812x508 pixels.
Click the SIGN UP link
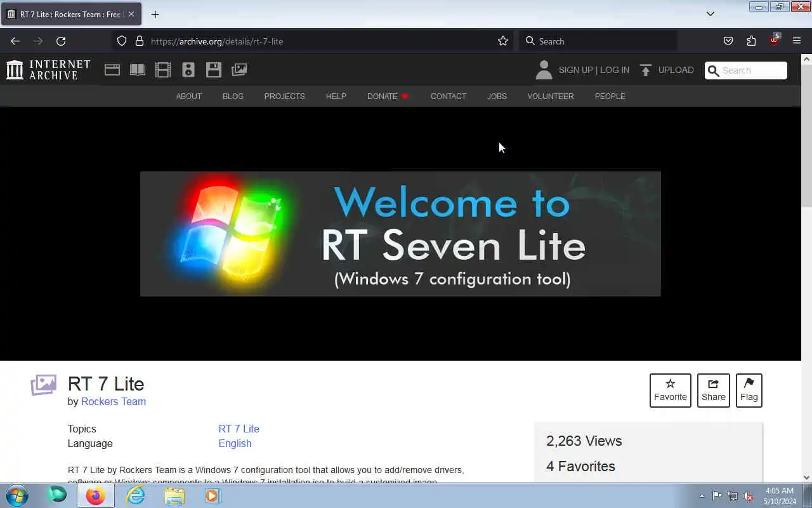(x=575, y=70)
